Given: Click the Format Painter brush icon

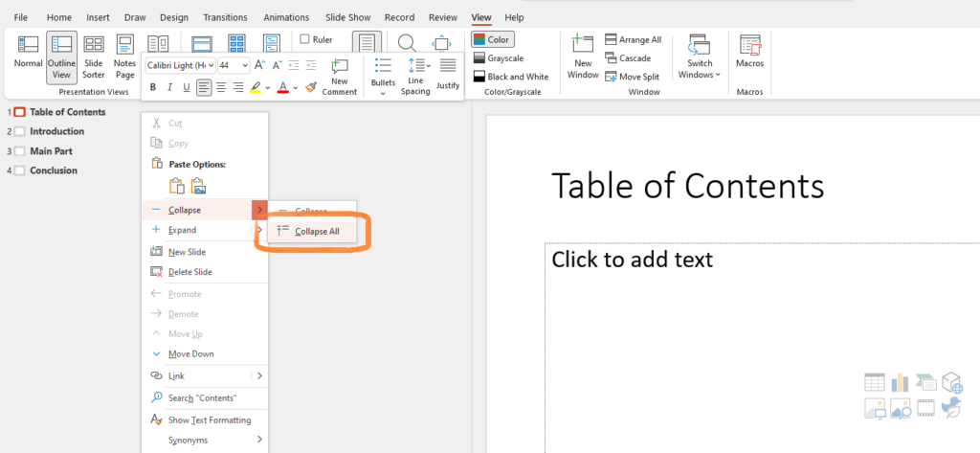Looking at the screenshot, I should pyautogui.click(x=311, y=87).
